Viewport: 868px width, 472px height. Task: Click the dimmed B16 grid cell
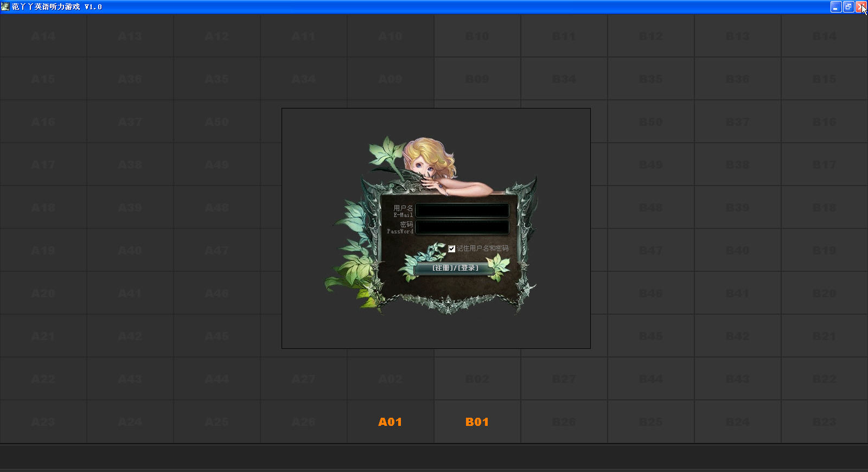coord(825,122)
